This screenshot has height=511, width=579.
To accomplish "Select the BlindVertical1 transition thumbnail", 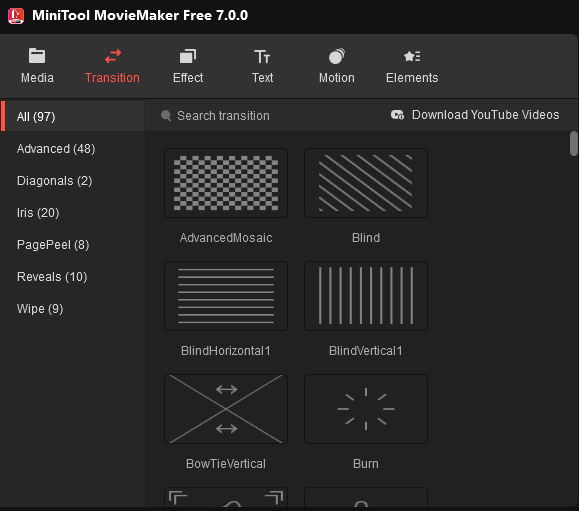I will pos(366,296).
